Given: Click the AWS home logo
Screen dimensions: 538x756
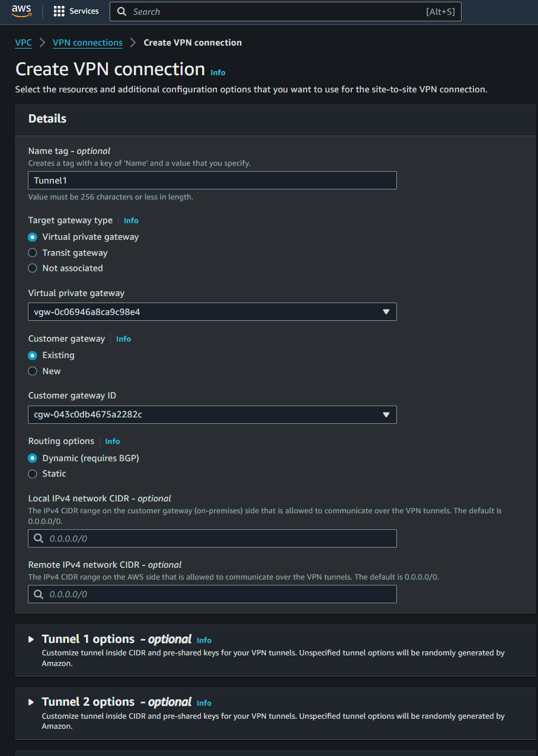Looking at the screenshot, I should pyautogui.click(x=21, y=11).
